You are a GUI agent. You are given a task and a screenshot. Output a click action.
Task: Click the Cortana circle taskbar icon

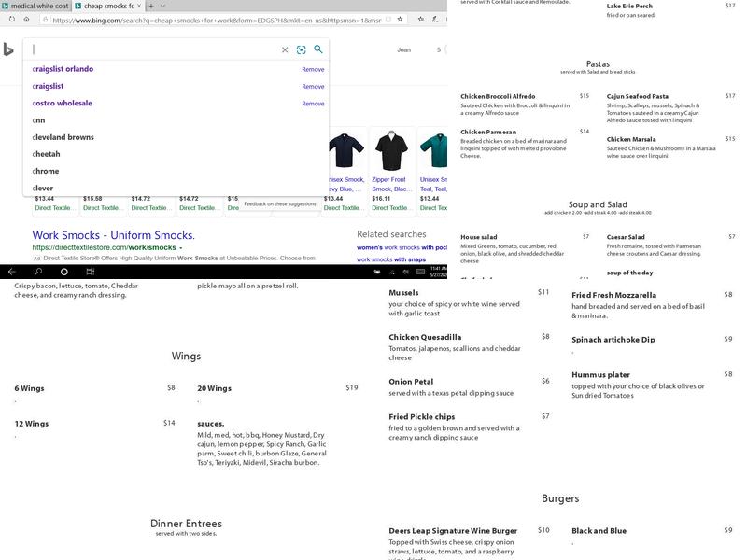[64, 272]
